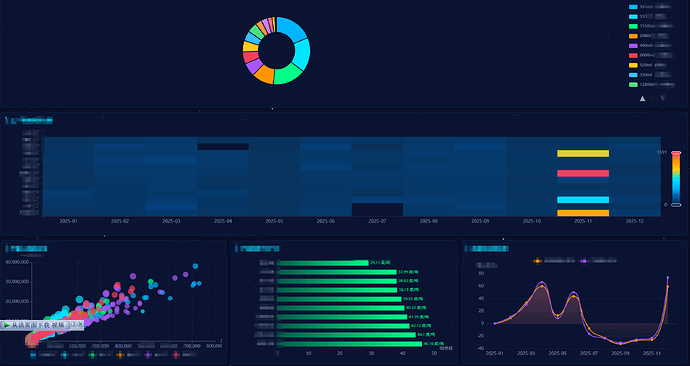Select the bar labeled 39.55
This screenshot has width=690, height=366.
coord(340,299)
